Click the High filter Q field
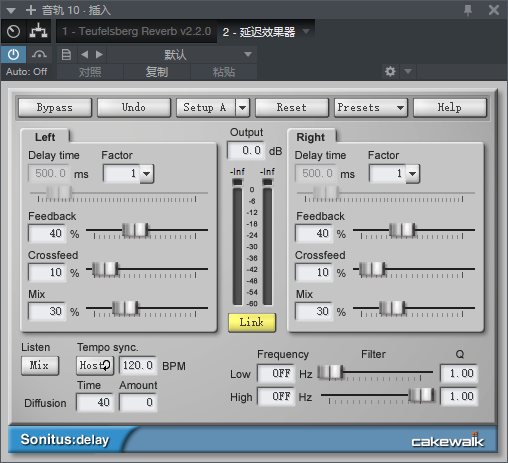 (459, 396)
